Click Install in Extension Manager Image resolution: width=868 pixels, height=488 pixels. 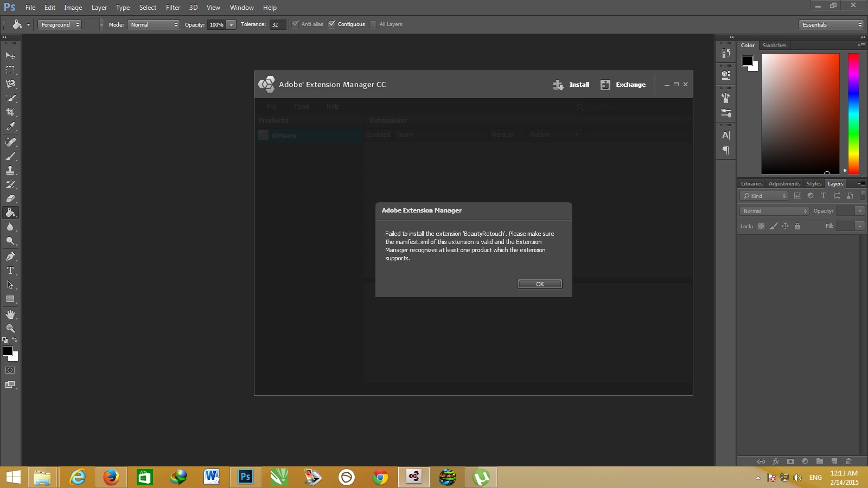click(x=571, y=85)
